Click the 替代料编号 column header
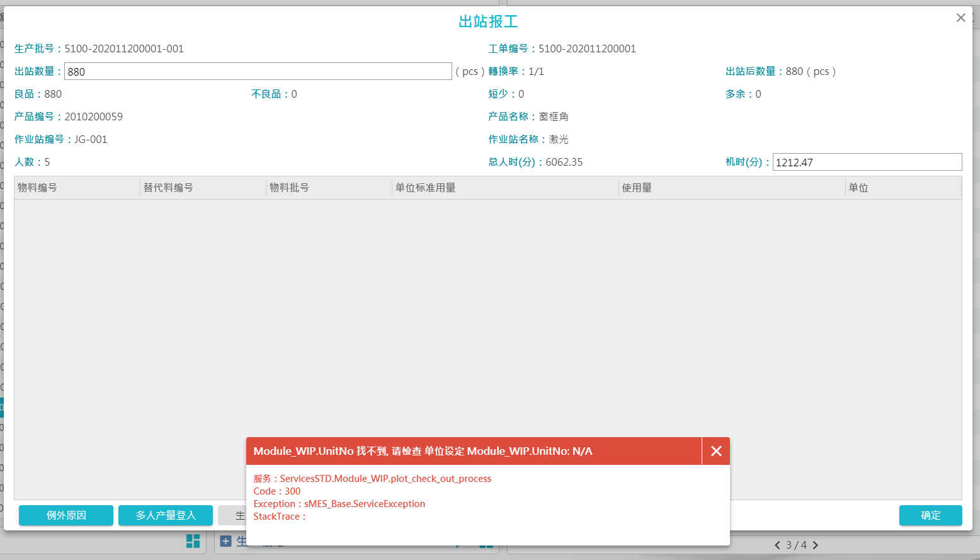This screenshot has height=560, width=980. 203,188
